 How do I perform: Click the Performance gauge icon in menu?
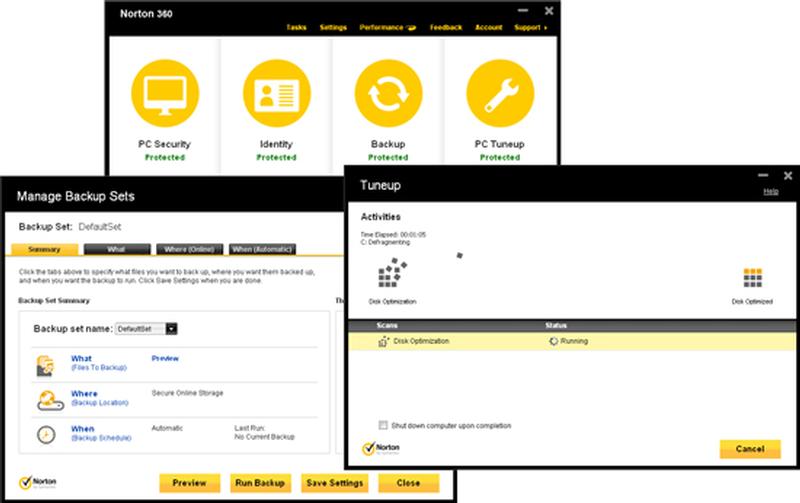point(411,28)
